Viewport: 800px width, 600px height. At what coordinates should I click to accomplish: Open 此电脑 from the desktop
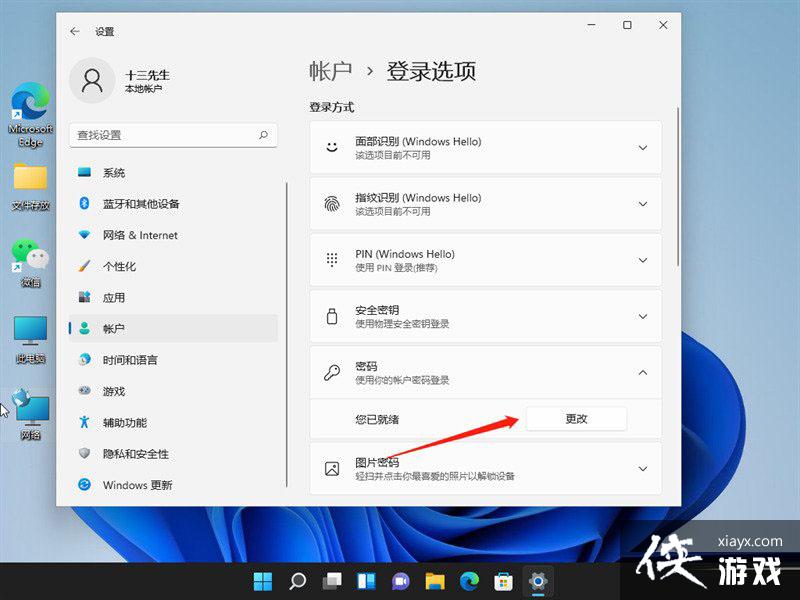tap(30, 330)
